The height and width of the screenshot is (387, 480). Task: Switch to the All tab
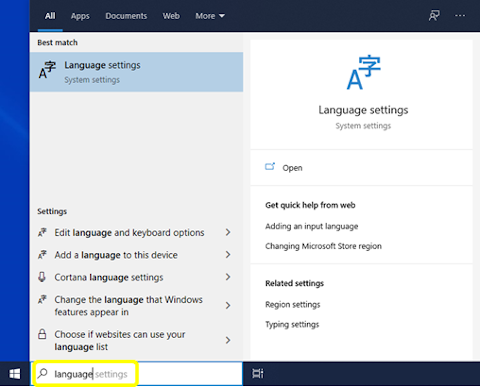point(50,16)
